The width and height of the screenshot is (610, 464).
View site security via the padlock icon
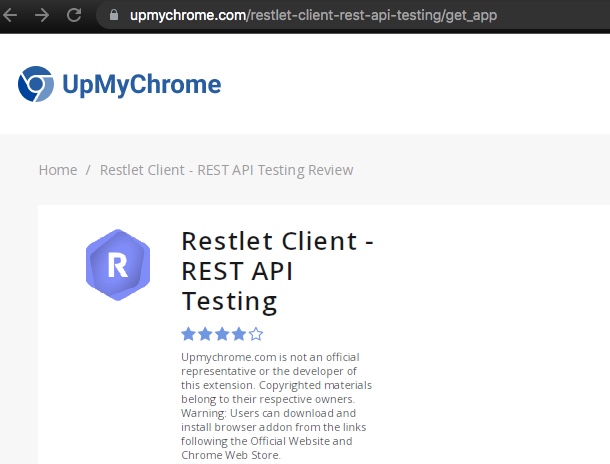click(114, 15)
